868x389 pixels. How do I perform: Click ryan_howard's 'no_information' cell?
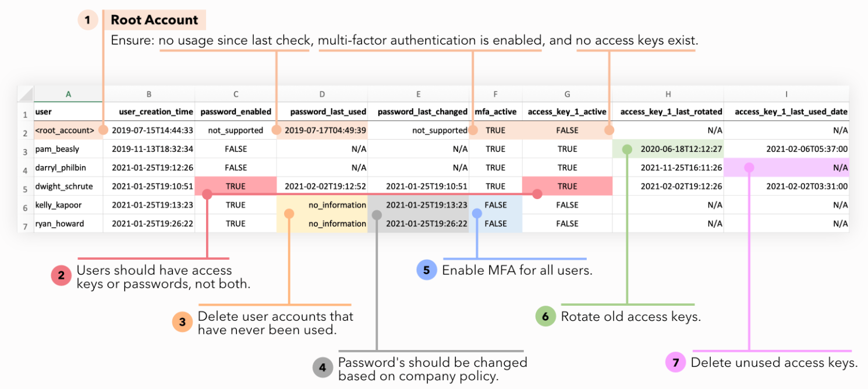(x=322, y=224)
